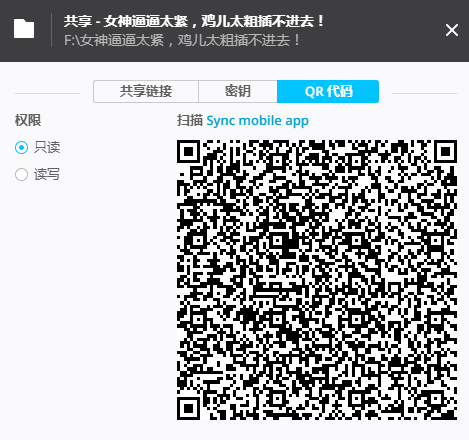The height and width of the screenshot is (440, 469).
Task: Click the 权限 heading label
Action: [x=28, y=120]
